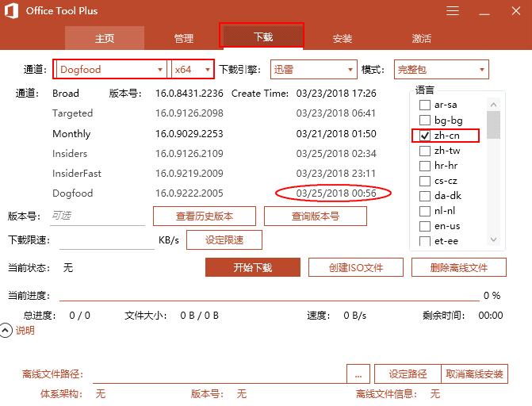This screenshot has height=406, width=532.
Task: Click create time 03/23/2018 23:11
Action: click(336, 174)
